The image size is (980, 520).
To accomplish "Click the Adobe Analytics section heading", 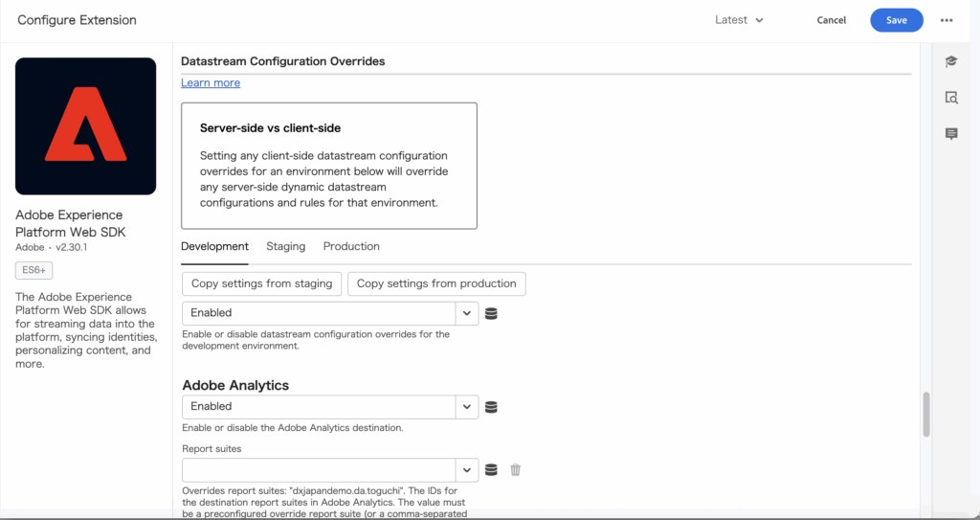I will (x=235, y=386).
